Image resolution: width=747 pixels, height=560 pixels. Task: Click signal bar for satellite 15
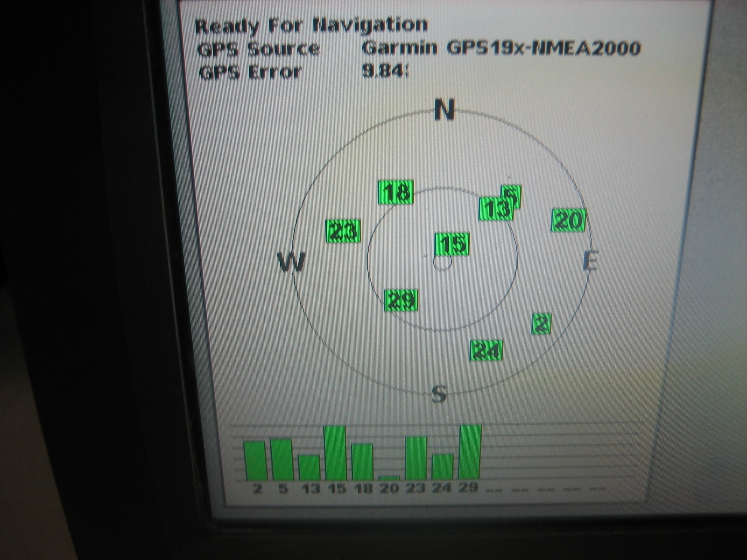(x=335, y=453)
